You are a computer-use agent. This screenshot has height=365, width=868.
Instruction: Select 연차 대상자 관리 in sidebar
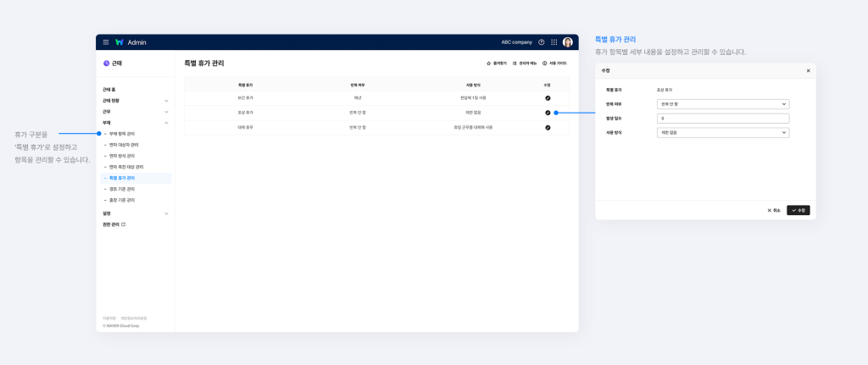tap(124, 145)
